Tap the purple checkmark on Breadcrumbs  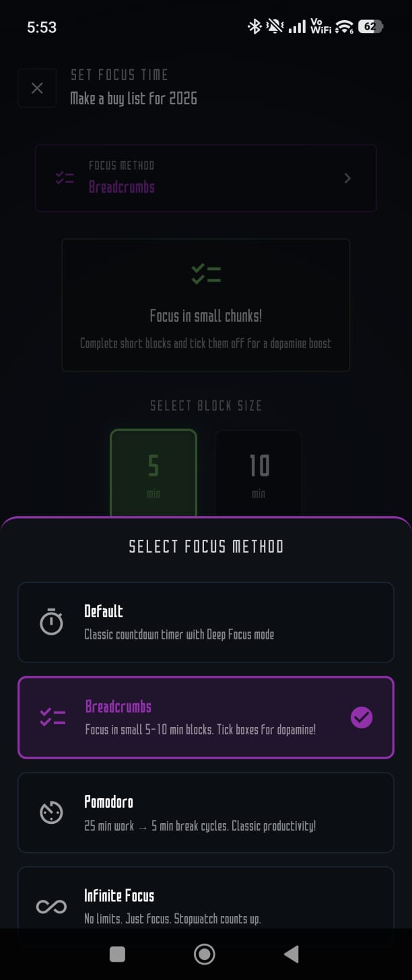(362, 717)
